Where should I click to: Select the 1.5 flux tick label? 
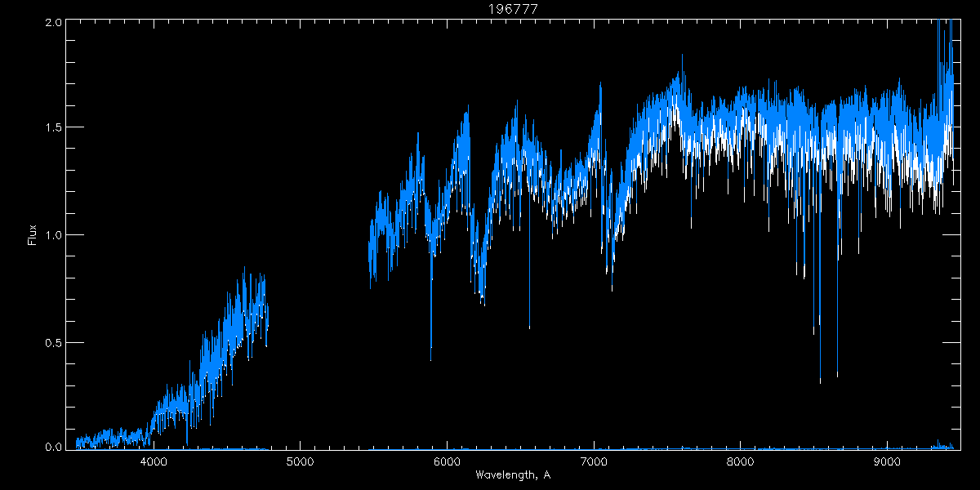point(53,128)
